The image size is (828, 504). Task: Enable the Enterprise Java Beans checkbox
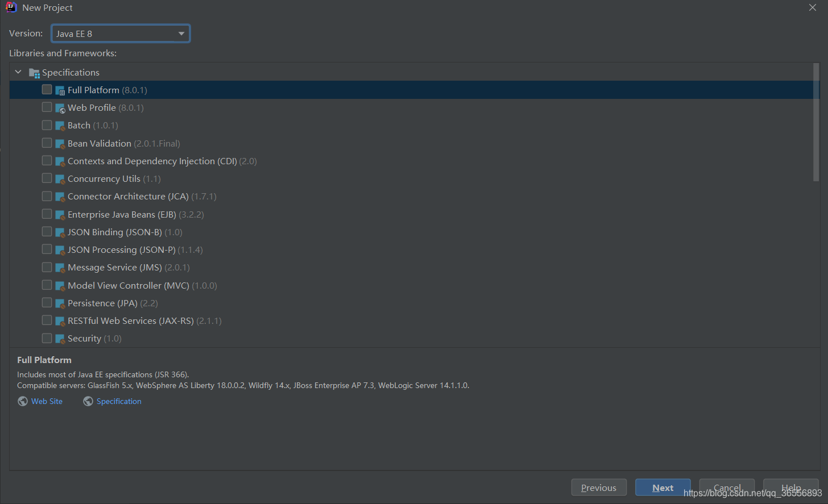point(47,214)
